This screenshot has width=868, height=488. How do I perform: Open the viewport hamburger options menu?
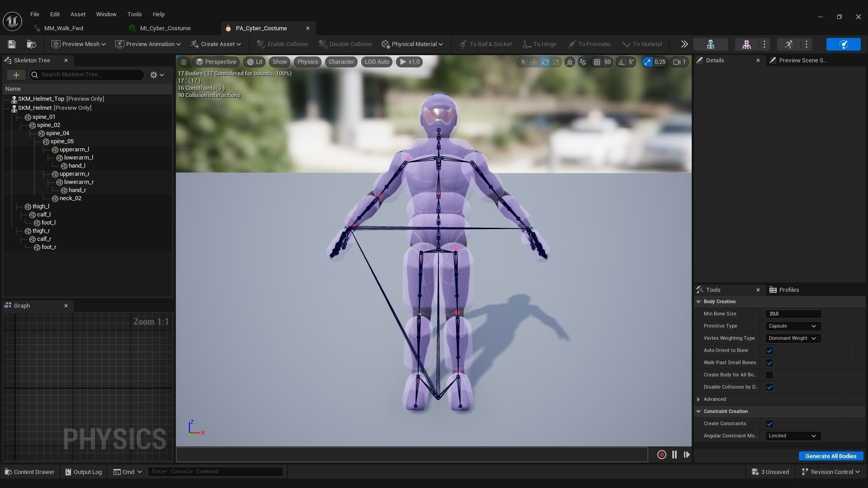[x=184, y=62]
